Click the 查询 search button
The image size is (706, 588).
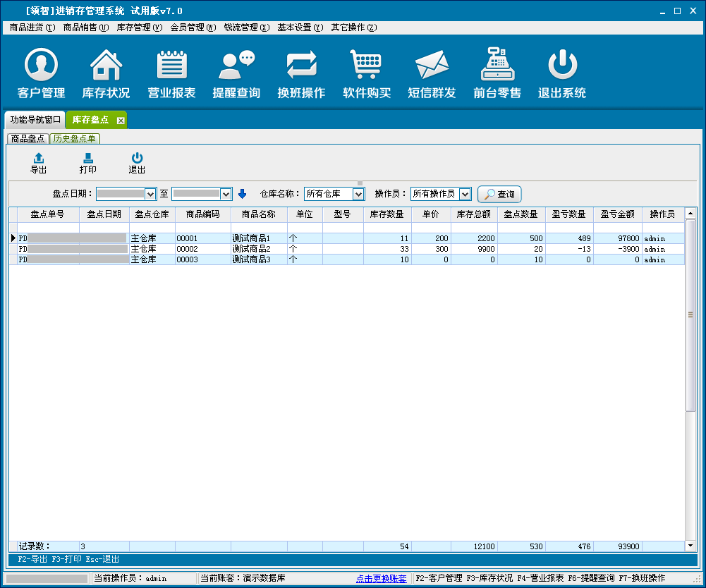[x=499, y=194]
